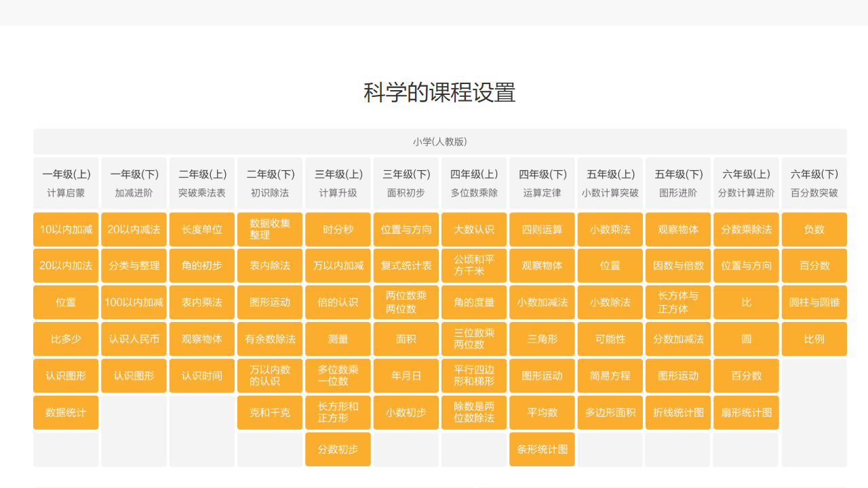This screenshot has height=488, width=868.
Task: Select the 一年级(下) 加减进阶 header
Action: [134, 183]
